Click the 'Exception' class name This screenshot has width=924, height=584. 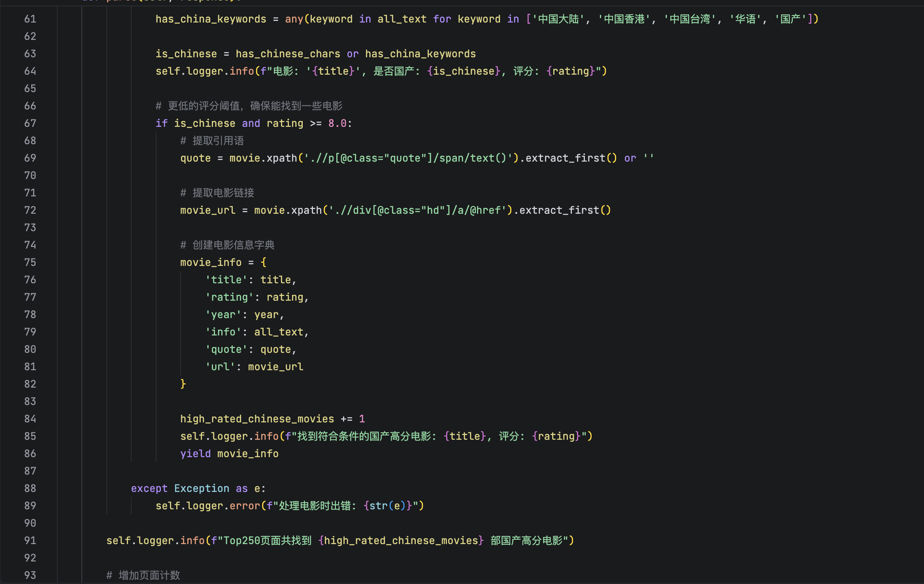[202, 488]
